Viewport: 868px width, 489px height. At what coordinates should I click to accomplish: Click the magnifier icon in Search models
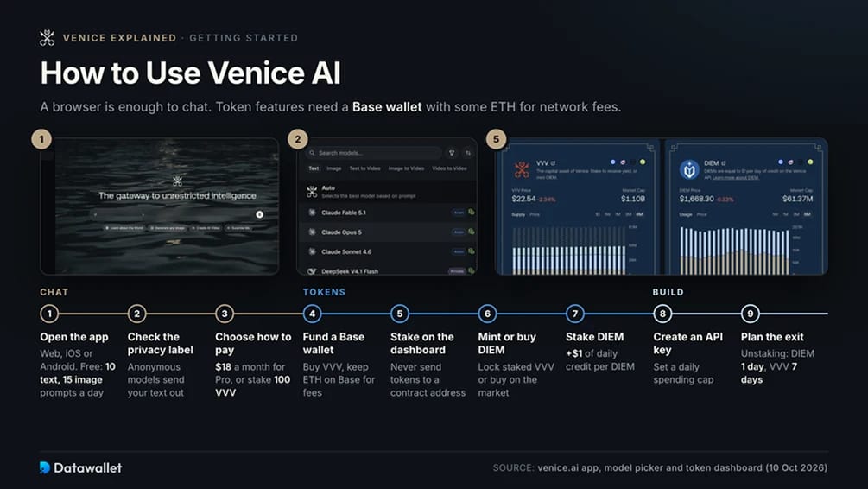(312, 153)
